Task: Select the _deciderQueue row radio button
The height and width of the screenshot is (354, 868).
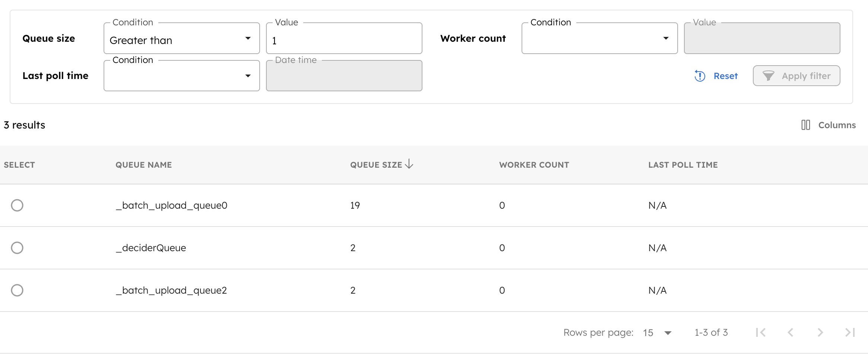Action: [17, 247]
